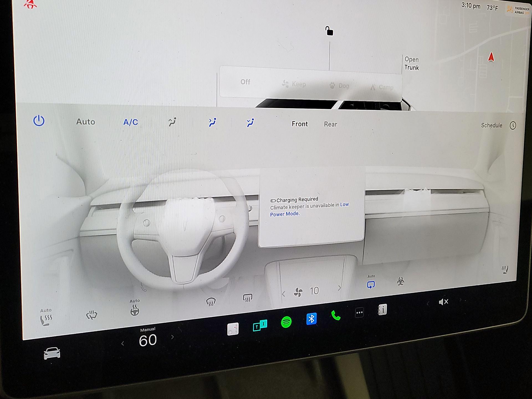Toggle auto air recirculation icon
Viewport: 532px width, 399px height.
371,285
